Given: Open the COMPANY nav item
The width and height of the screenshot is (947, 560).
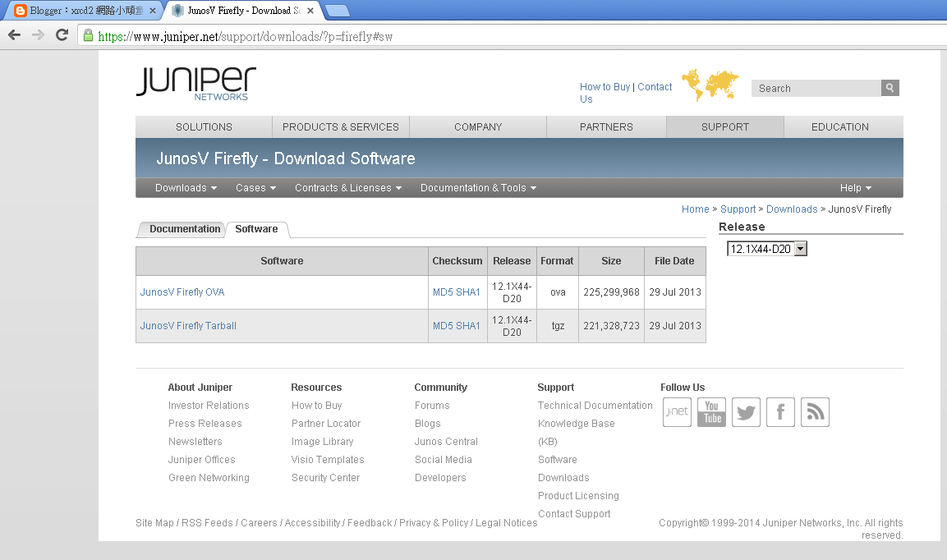Looking at the screenshot, I should 478,126.
